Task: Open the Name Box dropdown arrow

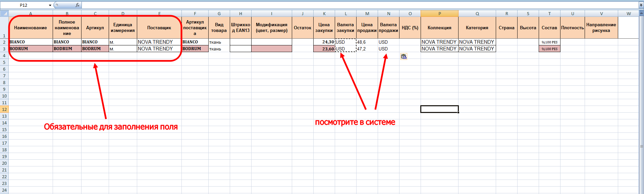Action: tap(50, 5)
